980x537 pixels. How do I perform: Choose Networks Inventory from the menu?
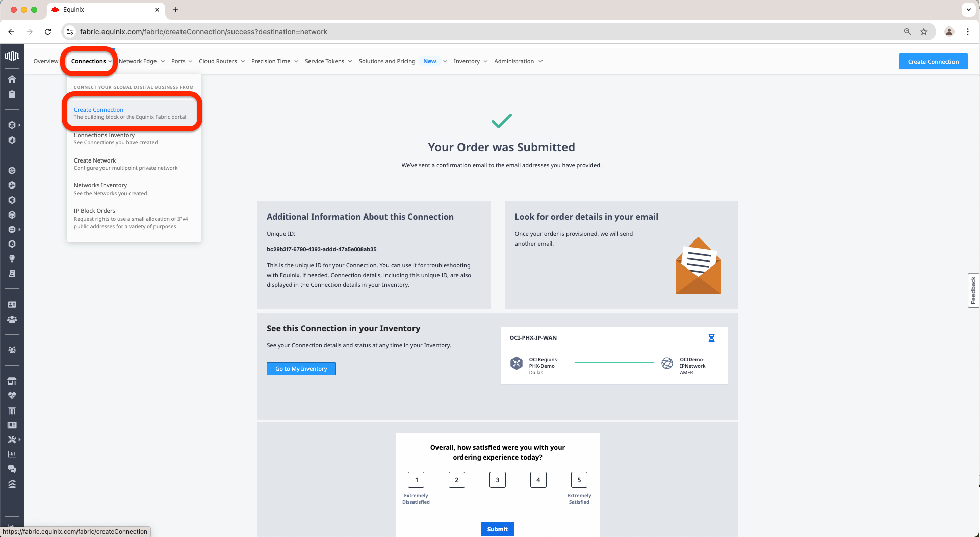[x=133, y=189]
